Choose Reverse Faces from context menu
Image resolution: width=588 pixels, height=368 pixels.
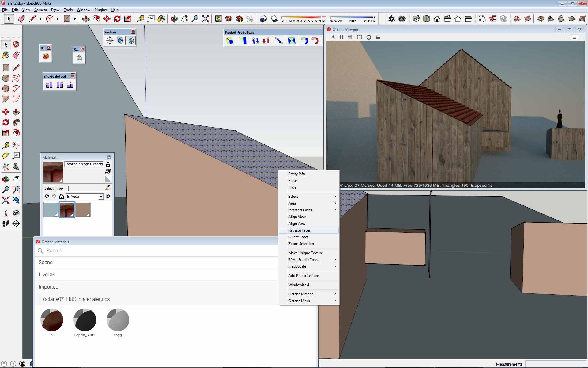click(299, 230)
